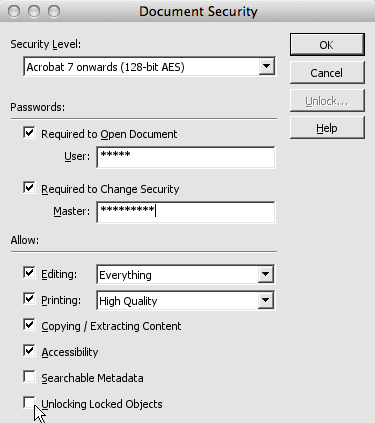
Task: Uncheck the Accessibility option
Action: point(29,350)
